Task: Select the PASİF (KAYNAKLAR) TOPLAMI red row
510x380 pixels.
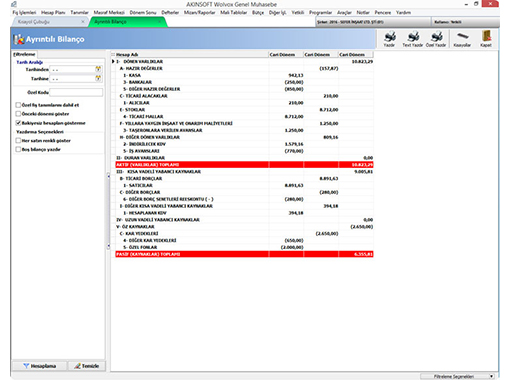Action: pos(244,254)
